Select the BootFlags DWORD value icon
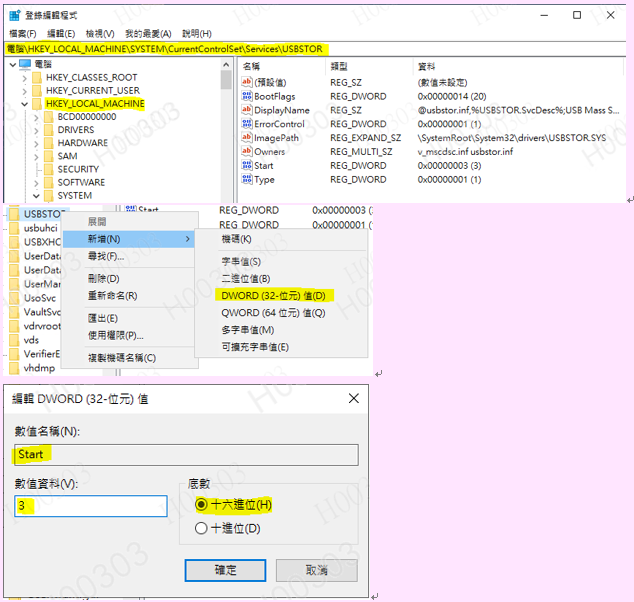The height and width of the screenshot is (602, 634). click(247, 96)
